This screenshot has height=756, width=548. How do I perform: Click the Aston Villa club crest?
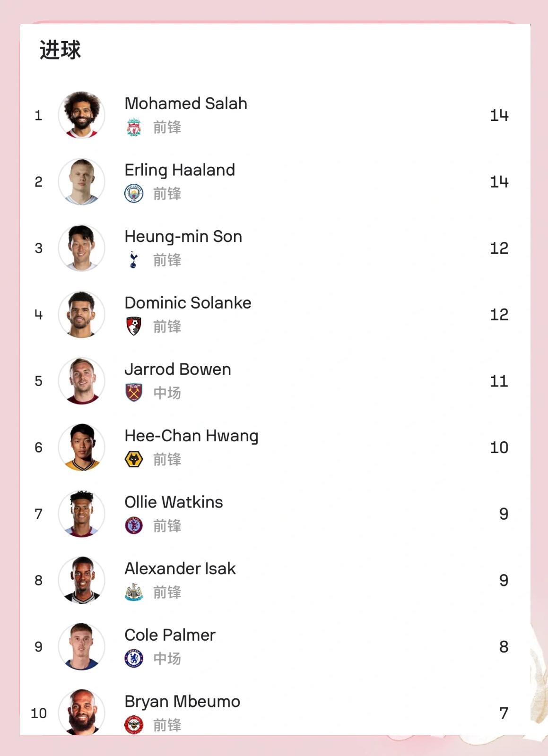coord(134,525)
